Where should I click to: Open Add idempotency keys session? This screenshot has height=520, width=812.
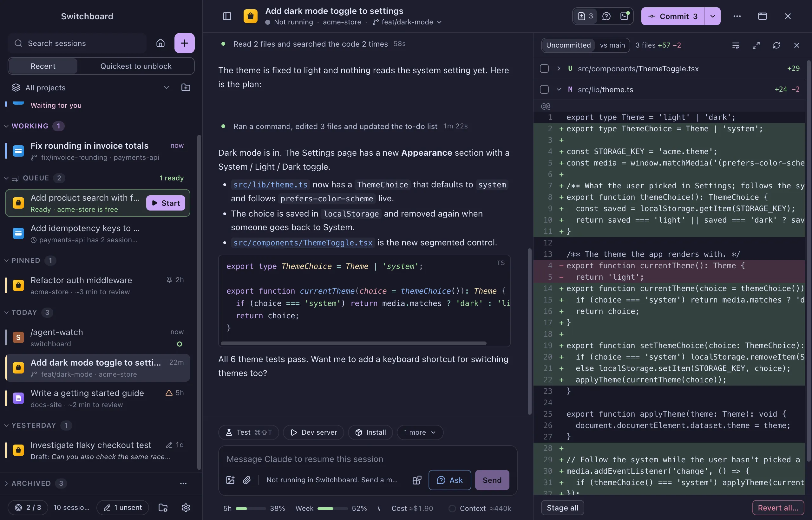(98, 234)
